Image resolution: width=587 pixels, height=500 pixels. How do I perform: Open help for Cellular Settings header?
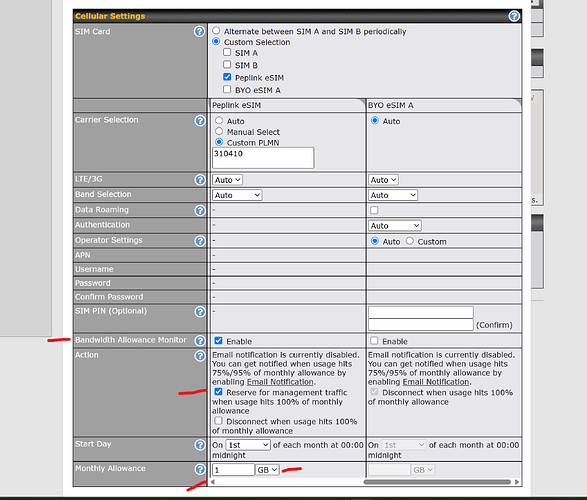point(514,16)
